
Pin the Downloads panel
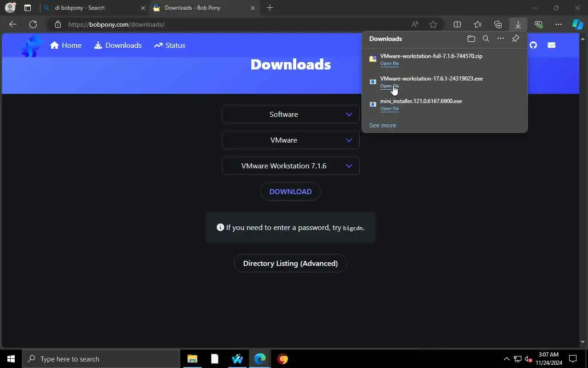[515, 39]
